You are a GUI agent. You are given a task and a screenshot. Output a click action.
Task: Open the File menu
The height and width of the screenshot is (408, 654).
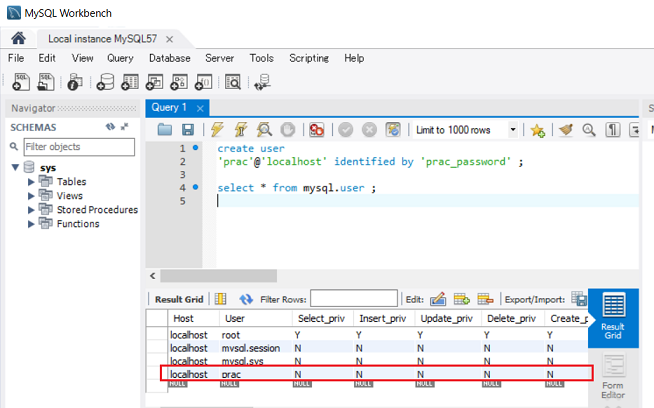click(x=16, y=58)
